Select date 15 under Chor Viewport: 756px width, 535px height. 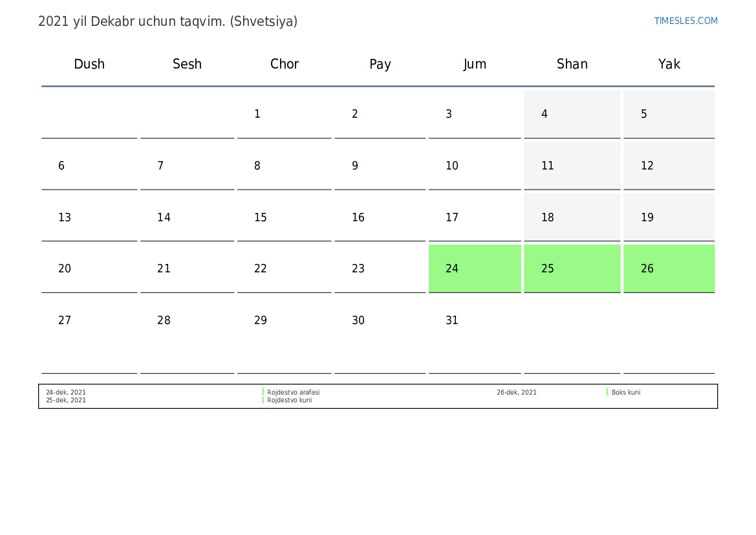[284, 217]
